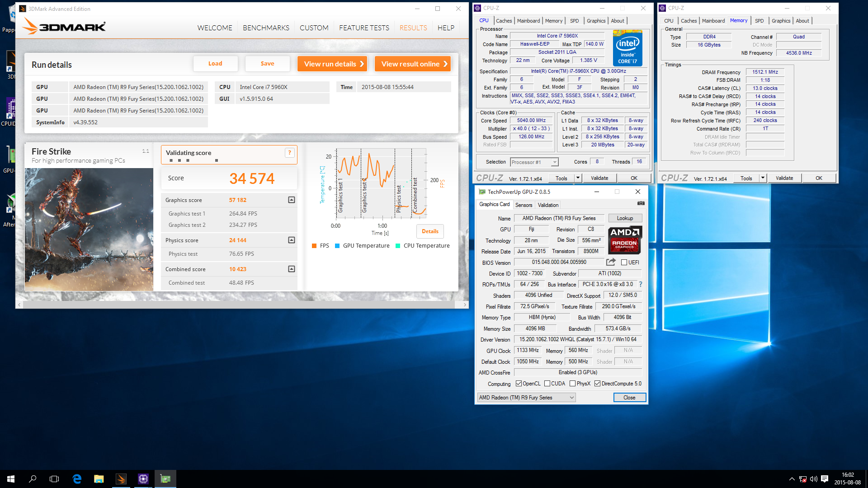Screen dimensions: 868x488
Task: Switch to the CUSTOM tab in 3DMark
Action: coord(314,28)
